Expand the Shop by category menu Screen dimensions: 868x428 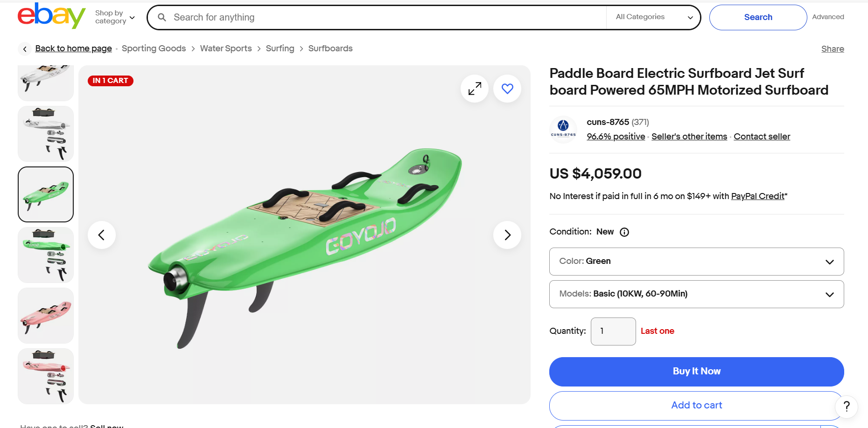point(114,17)
